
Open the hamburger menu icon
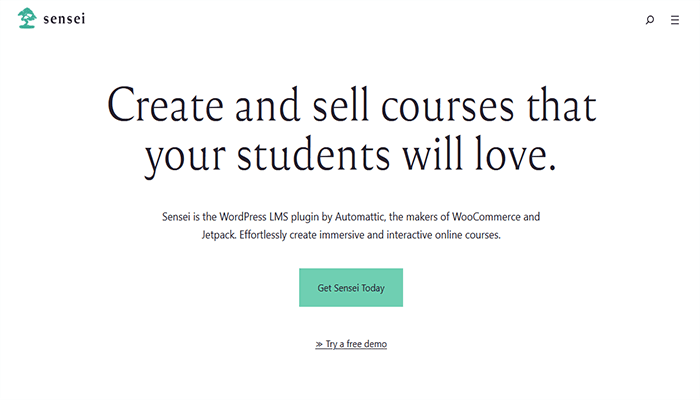(675, 19)
